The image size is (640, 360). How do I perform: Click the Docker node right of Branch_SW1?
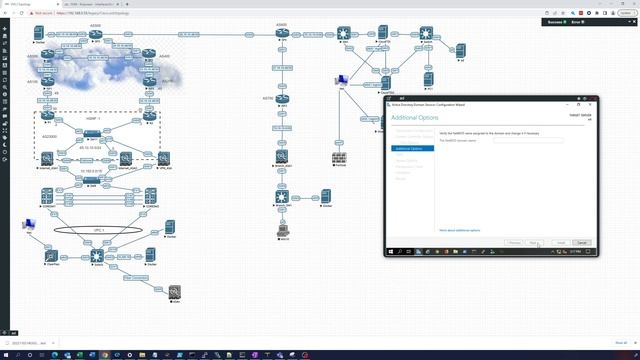pyautogui.click(x=326, y=197)
